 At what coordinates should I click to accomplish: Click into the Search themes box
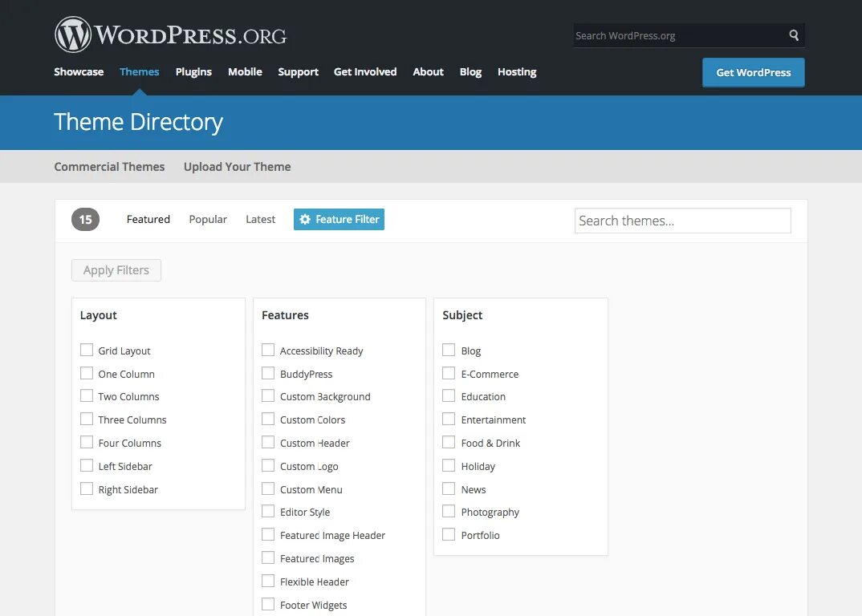(683, 221)
